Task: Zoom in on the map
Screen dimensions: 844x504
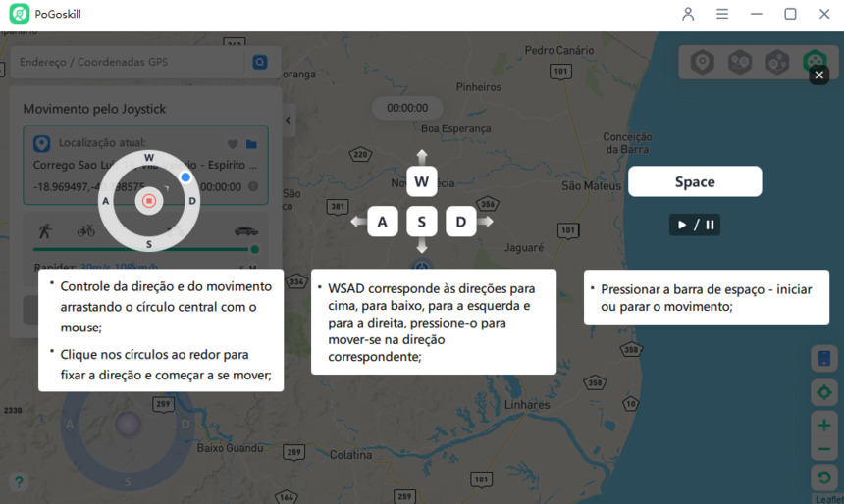Action: pos(824,425)
